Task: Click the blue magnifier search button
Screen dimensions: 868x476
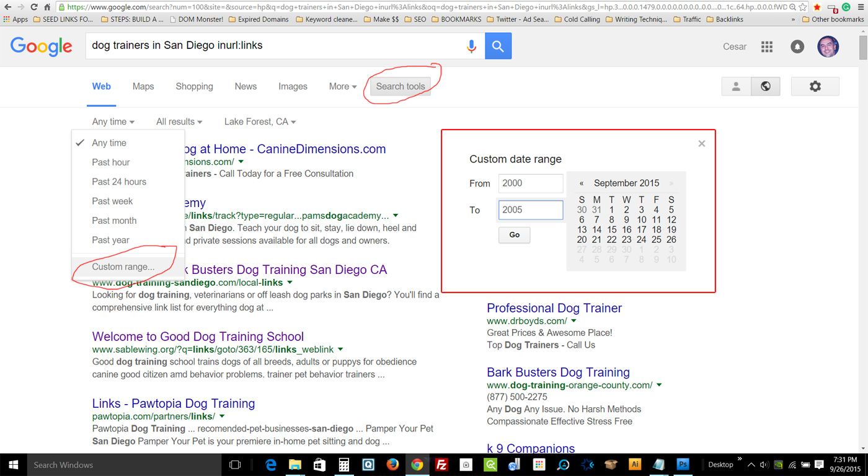Action: pos(498,46)
